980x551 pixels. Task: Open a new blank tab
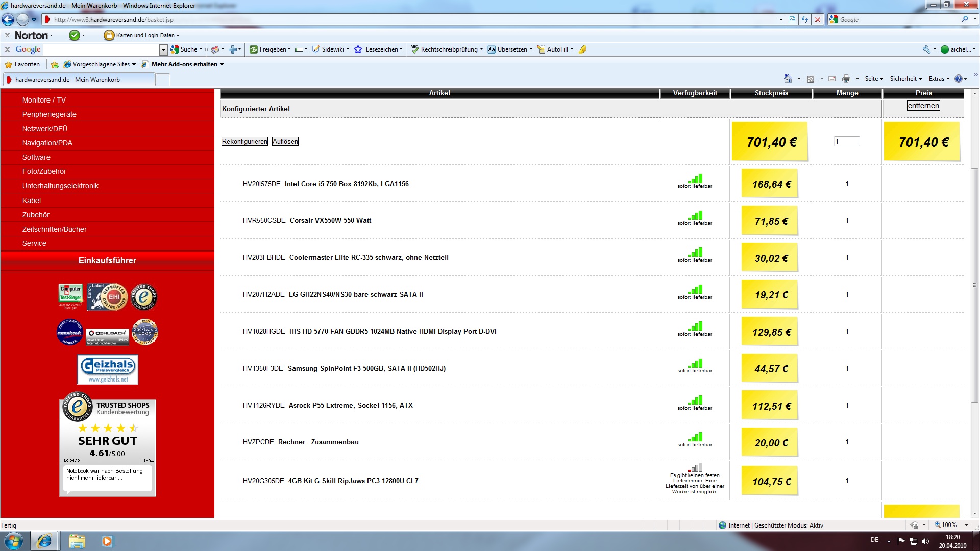[x=162, y=80]
